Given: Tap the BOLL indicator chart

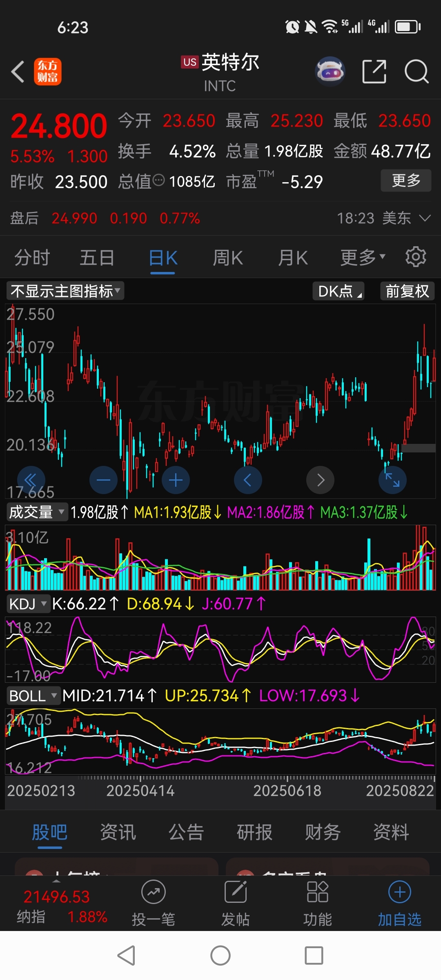Looking at the screenshot, I should pos(220,741).
